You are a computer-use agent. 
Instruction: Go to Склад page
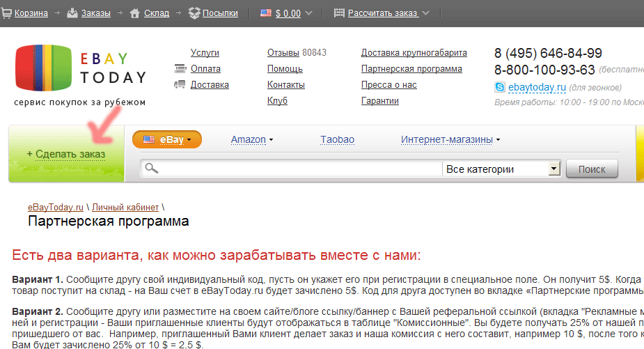(x=157, y=13)
